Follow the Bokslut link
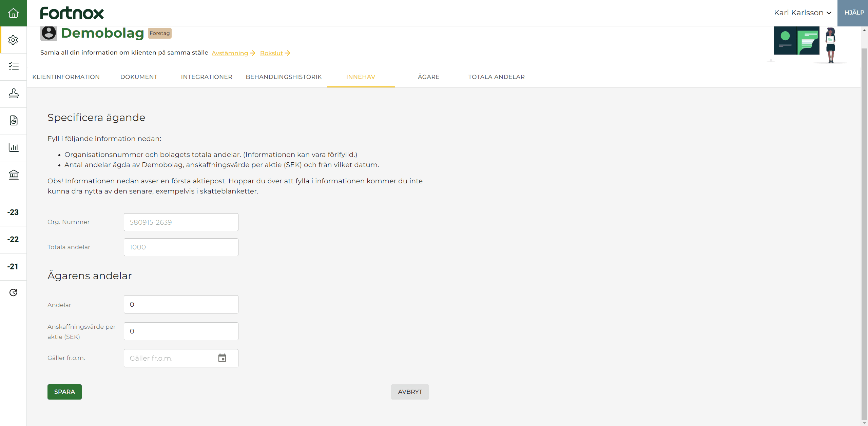Screen dimensions: 868x426 point(275,53)
